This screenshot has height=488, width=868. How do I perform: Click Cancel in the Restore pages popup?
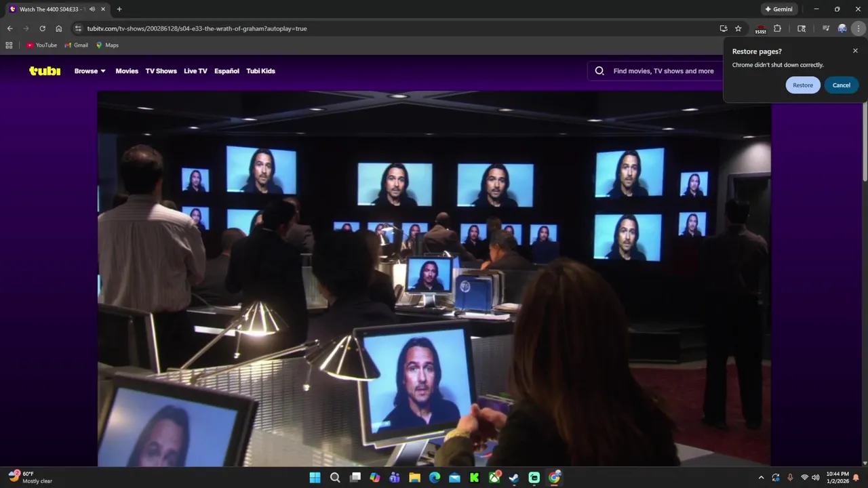click(x=842, y=85)
